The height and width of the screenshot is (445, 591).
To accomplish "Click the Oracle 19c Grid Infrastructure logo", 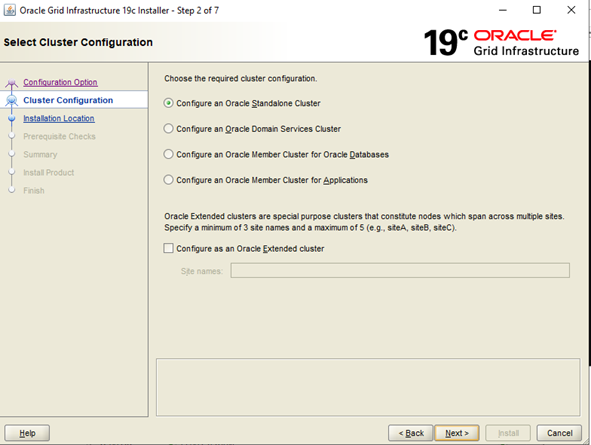I will pyautogui.click(x=501, y=43).
